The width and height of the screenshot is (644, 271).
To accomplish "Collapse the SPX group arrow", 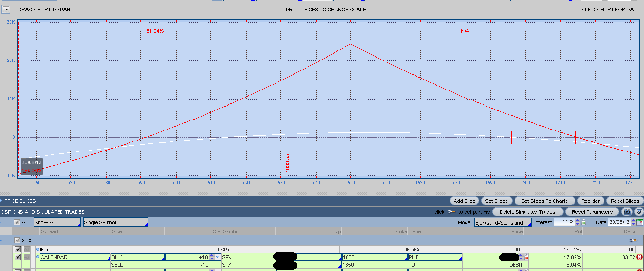I will pos(1,241).
